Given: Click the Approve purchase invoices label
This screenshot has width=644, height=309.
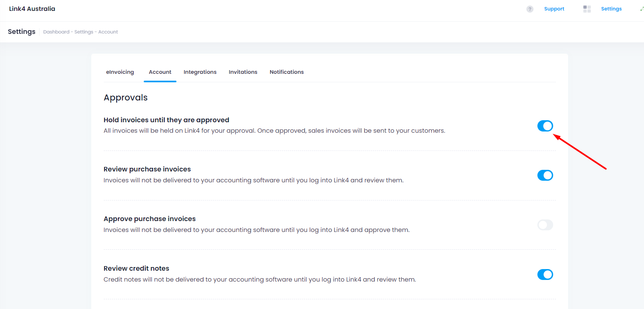Looking at the screenshot, I should click(x=149, y=219).
